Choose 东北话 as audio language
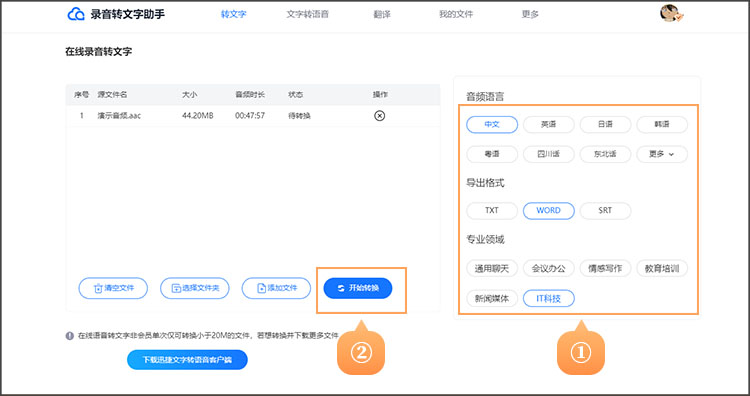750x396 pixels. (605, 154)
